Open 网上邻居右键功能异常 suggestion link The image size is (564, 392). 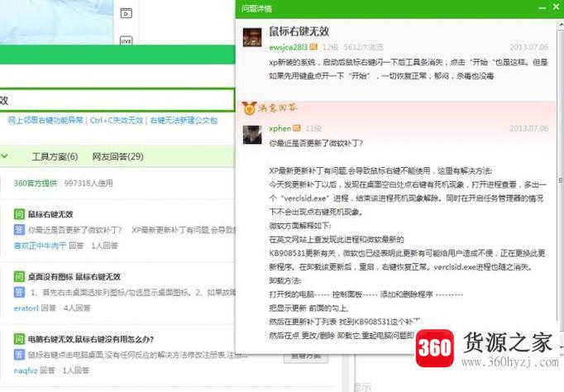[x=45, y=121]
